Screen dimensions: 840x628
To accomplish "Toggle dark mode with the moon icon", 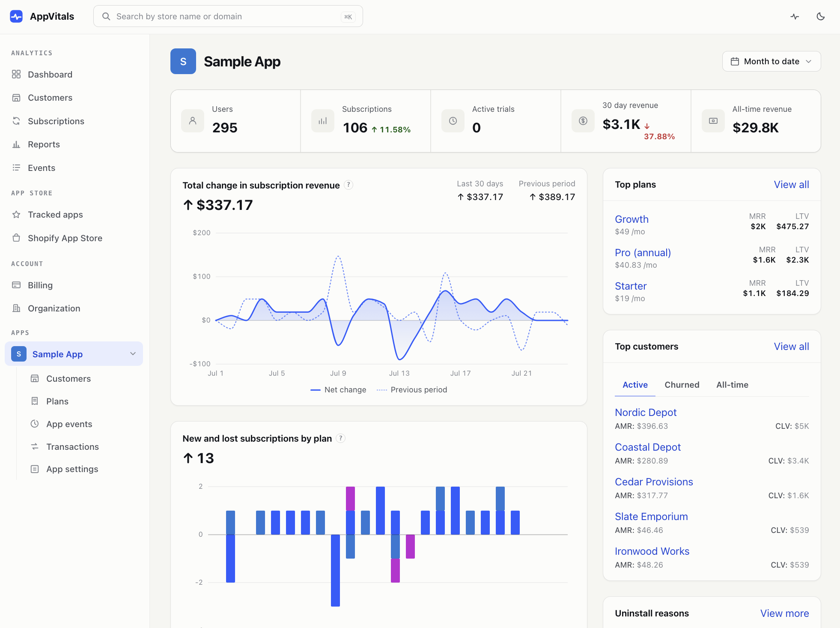I will 820,16.
